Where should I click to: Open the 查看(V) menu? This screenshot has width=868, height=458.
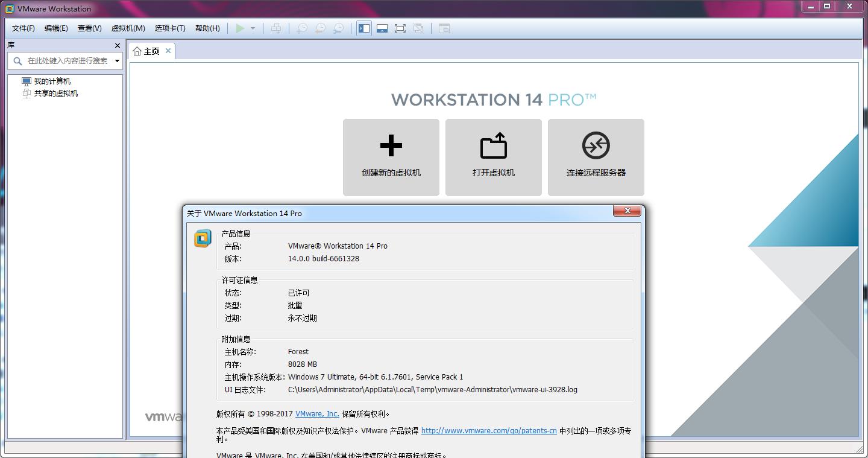(89, 28)
